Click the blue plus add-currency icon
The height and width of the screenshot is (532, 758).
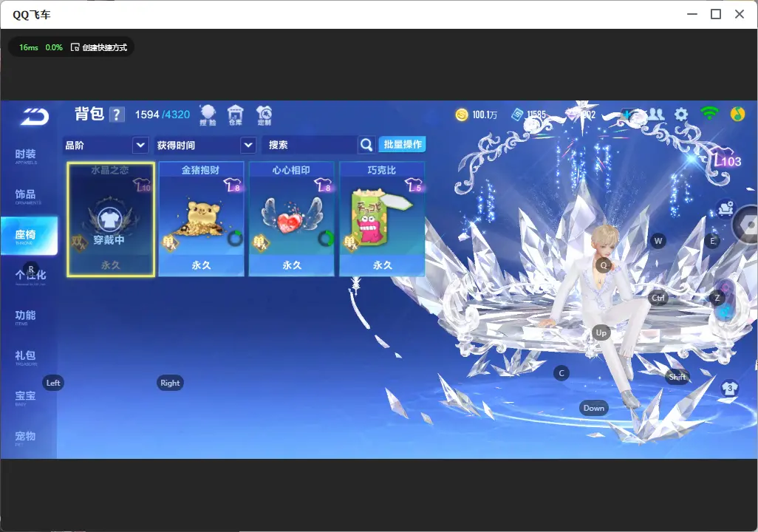coord(627,115)
